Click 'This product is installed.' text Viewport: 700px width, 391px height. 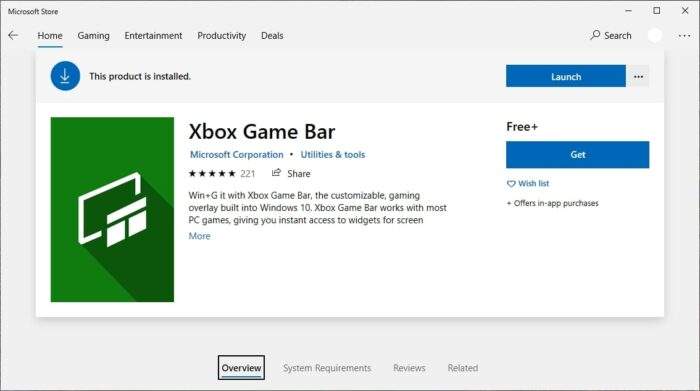point(140,76)
